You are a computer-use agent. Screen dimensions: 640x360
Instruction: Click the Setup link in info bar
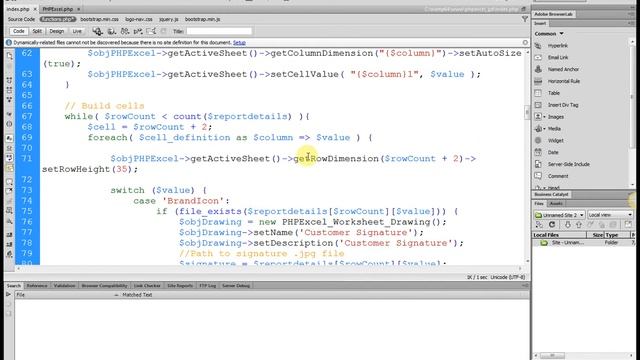[239, 42]
